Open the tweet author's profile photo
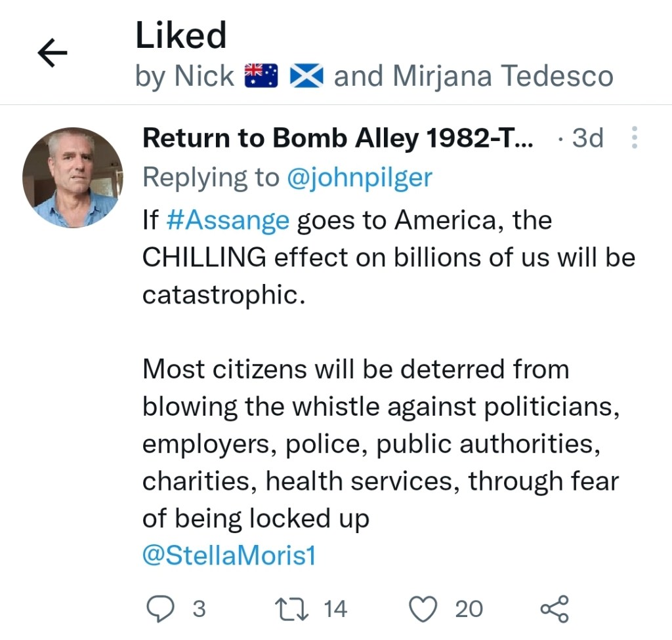672x640 pixels. point(72,178)
